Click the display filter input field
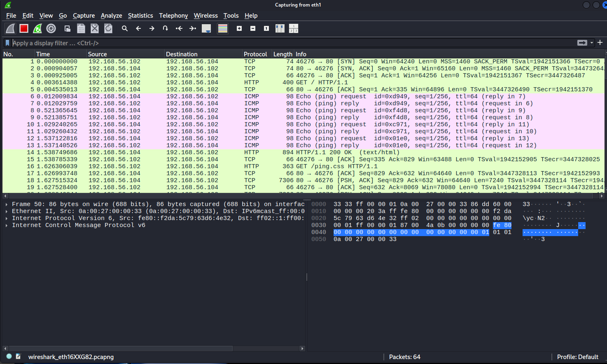Viewport: 607px width, 364px height. point(288,43)
